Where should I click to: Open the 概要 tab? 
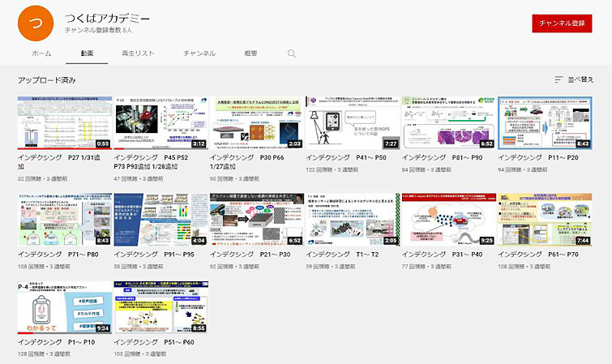click(x=250, y=54)
